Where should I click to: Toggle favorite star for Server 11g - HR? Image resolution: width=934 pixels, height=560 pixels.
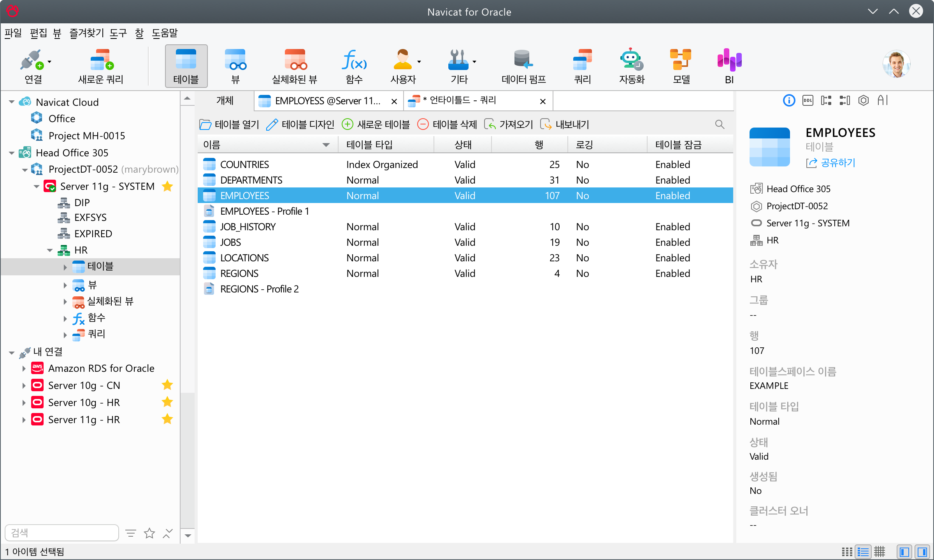coord(167,419)
